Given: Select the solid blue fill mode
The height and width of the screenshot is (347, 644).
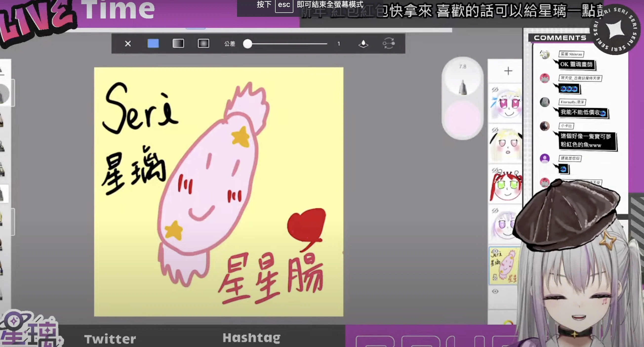Looking at the screenshot, I should pos(153,43).
